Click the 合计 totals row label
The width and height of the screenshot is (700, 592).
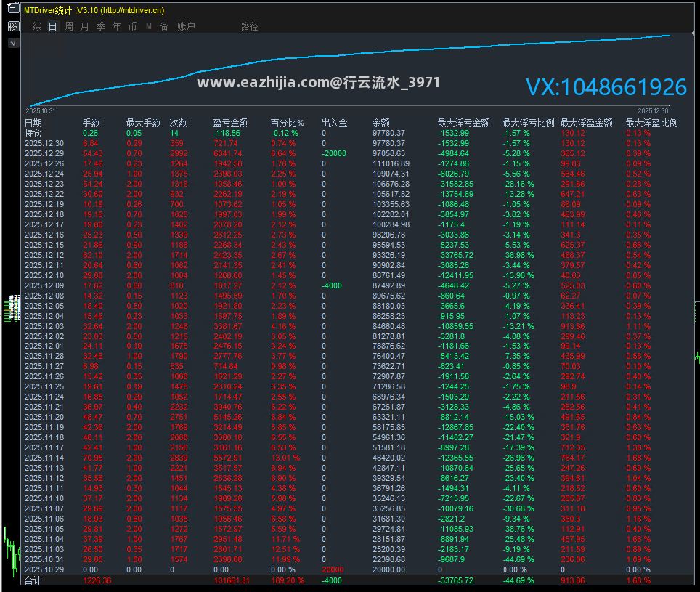33,581
